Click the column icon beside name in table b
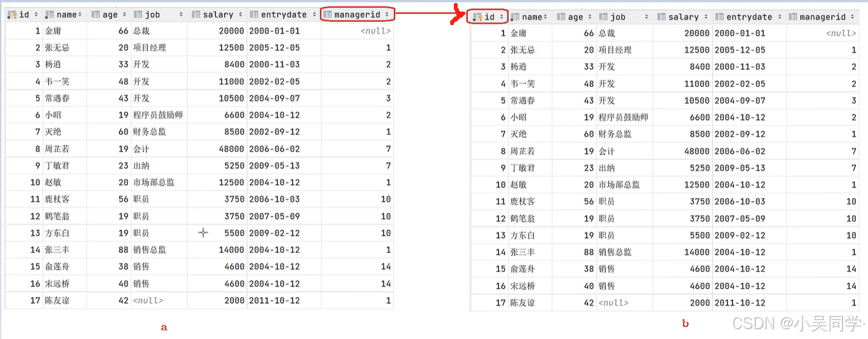This screenshot has height=339, width=868. 515,17
